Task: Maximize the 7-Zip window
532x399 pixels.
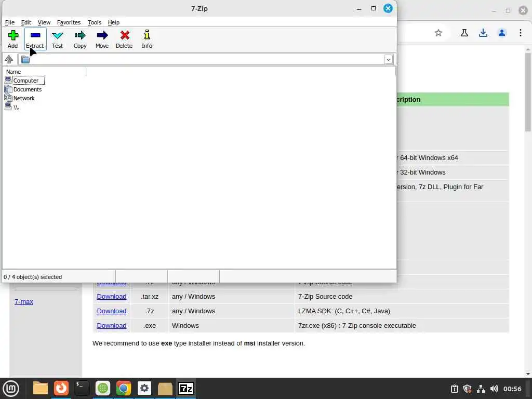Action: coord(374,8)
